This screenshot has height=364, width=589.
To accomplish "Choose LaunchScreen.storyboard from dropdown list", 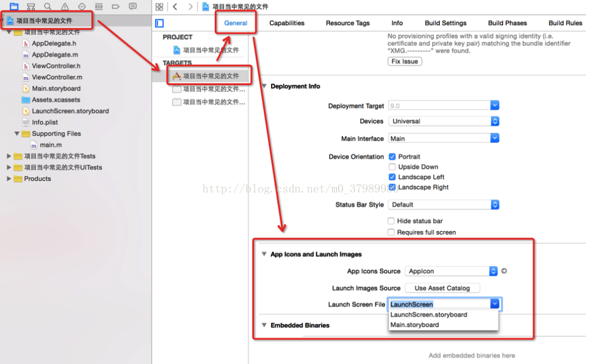I will [429, 314].
